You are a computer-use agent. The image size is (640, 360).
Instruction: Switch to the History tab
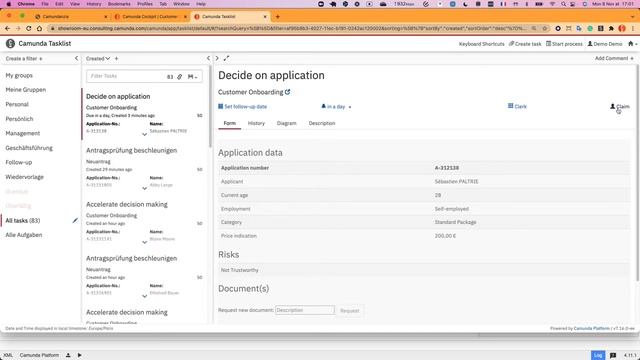pyautogui.click(x=256, y=123)
